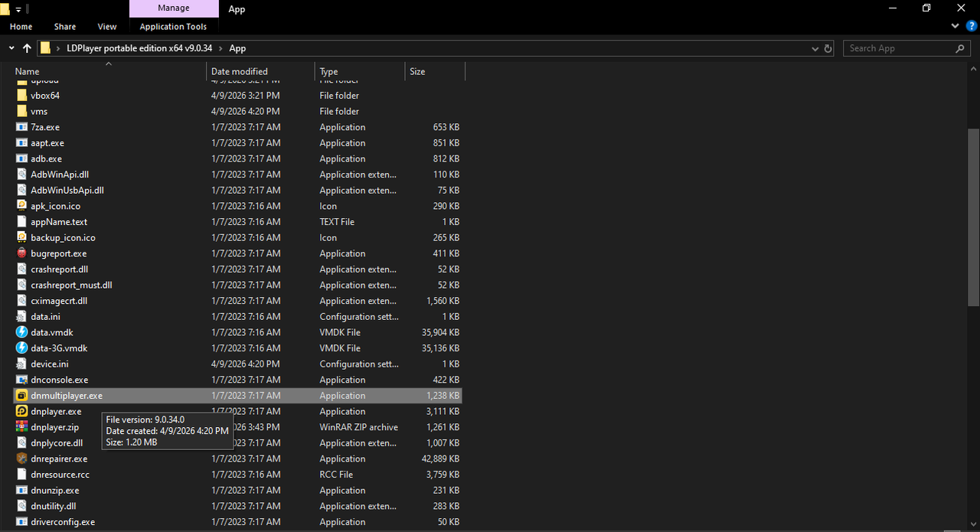This screenshot has height=532, width=980.
Task: Click the 3,111 KB size value
Action: tap(443, 411)
